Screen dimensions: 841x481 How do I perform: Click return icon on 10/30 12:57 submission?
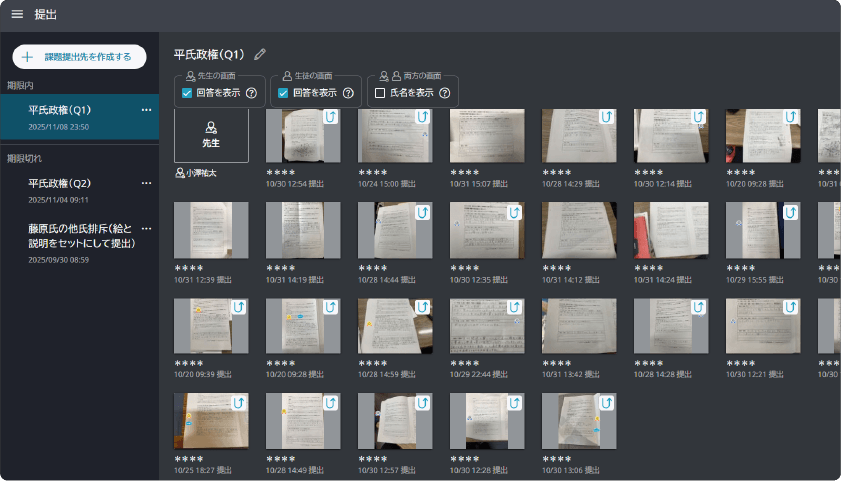point(423,402)
